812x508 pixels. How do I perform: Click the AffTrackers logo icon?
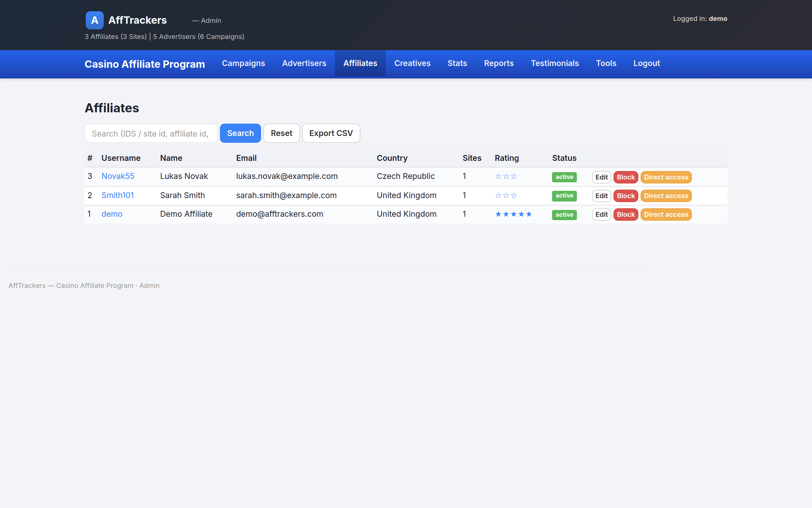(94, 20)
